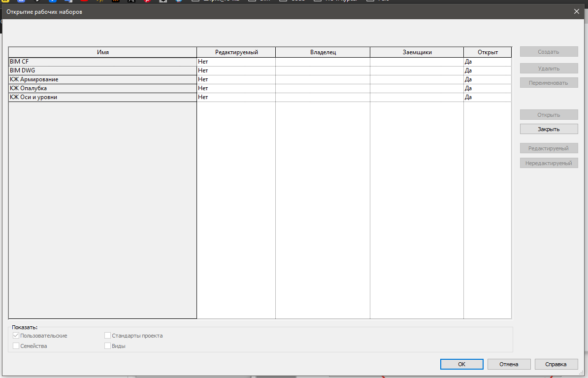Click the Редактируемый column header
This screenshot has height=378, width=588.
pyautogui.click(x=236, y=52)
